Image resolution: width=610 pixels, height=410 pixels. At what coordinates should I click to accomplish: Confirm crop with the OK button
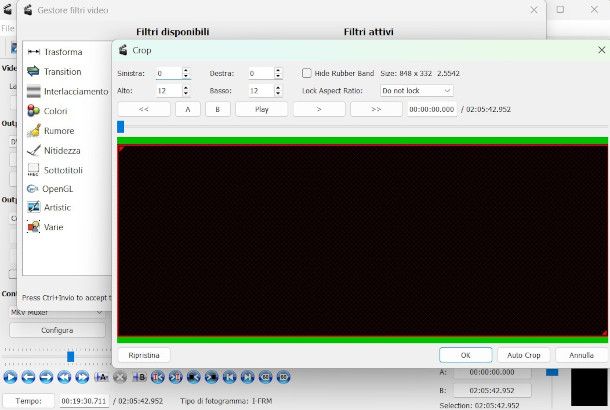[466, 355]
